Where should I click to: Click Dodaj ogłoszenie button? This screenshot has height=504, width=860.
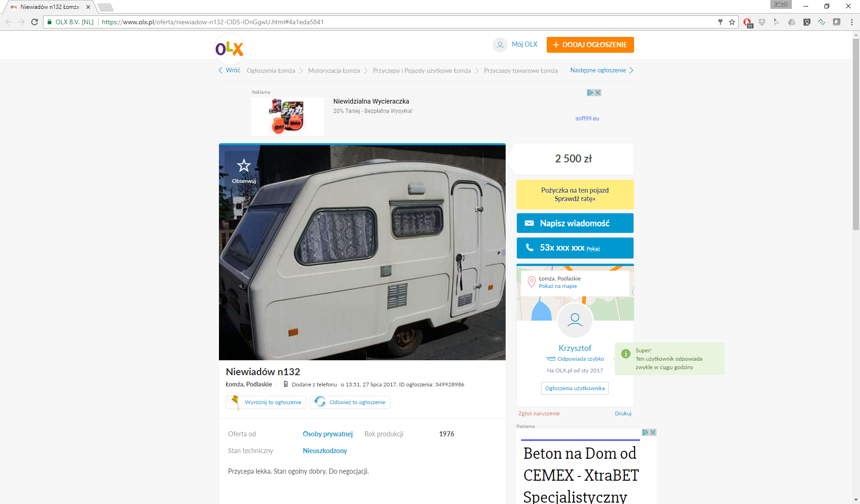coord(590,45)
